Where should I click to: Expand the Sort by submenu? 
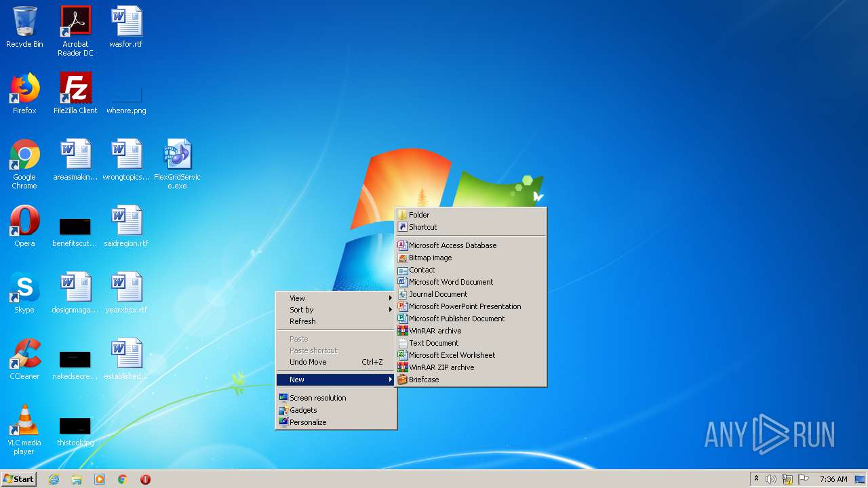[x=336, y=310]
